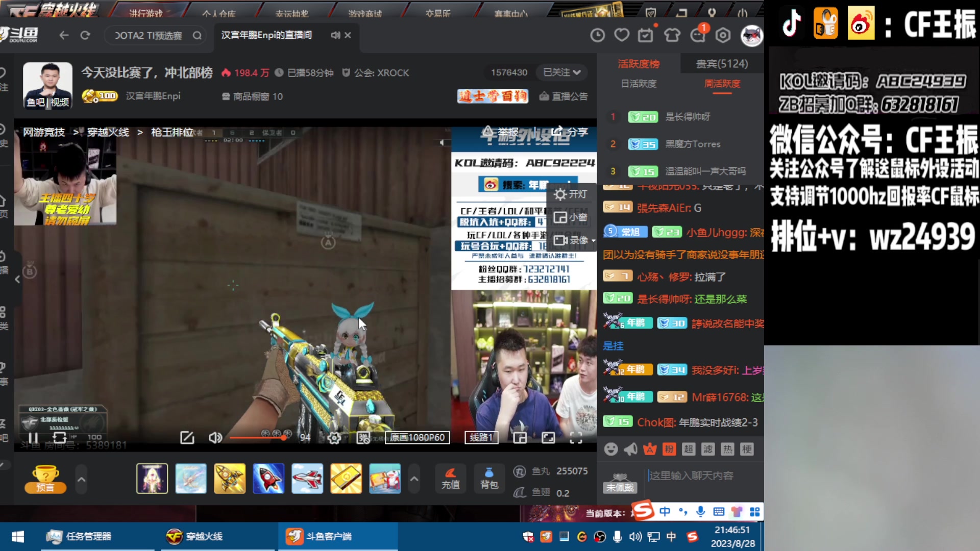980x551 pixels.
Task: Open player settings gear icon
Action: (x=334, y=438)
